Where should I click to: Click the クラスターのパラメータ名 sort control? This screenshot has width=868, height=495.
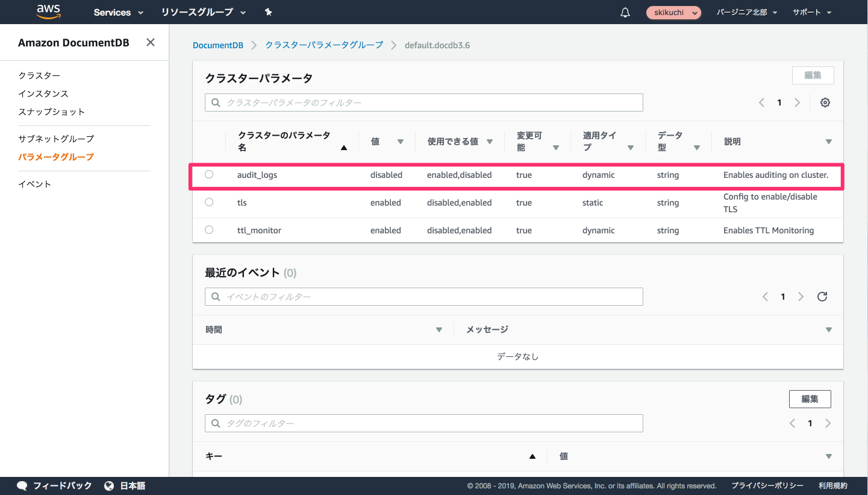click(344, 148)
